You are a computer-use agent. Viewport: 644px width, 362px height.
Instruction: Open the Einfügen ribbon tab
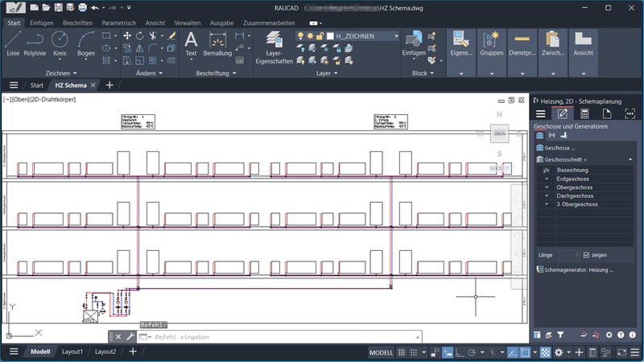click(x=41, y=23)
